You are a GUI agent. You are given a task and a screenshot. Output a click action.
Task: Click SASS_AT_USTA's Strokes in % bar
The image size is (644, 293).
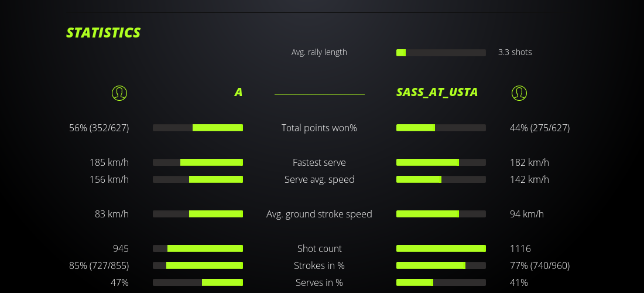[441, 265]
